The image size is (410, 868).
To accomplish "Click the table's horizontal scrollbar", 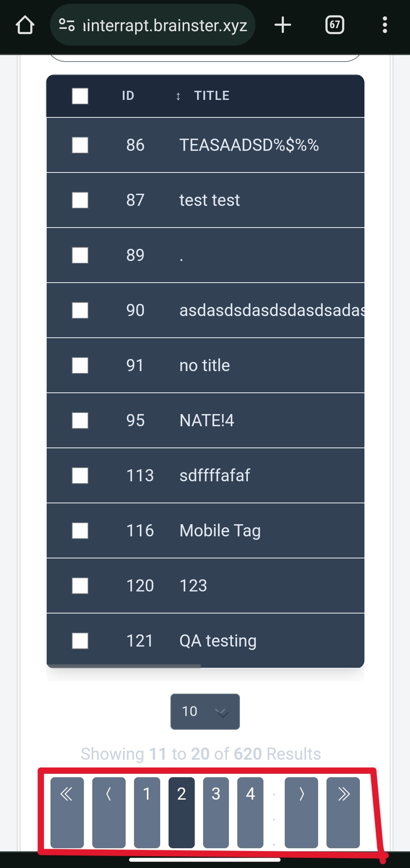I will pyautogui.click(x=124, y=666).
